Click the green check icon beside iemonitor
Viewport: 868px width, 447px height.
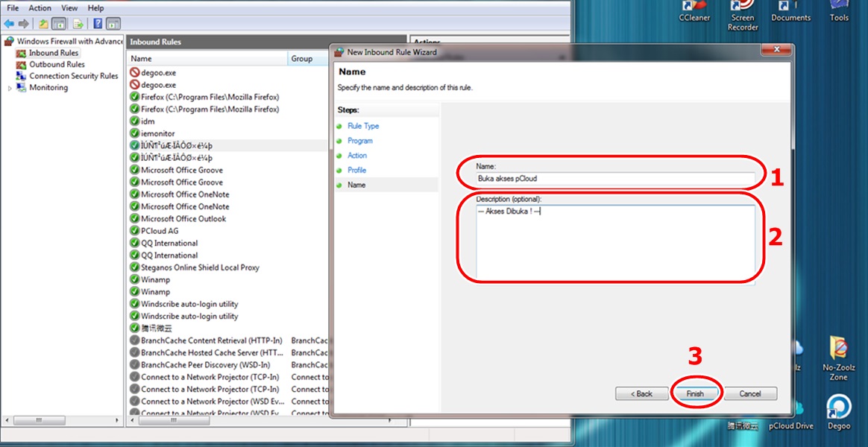[134, 133]
